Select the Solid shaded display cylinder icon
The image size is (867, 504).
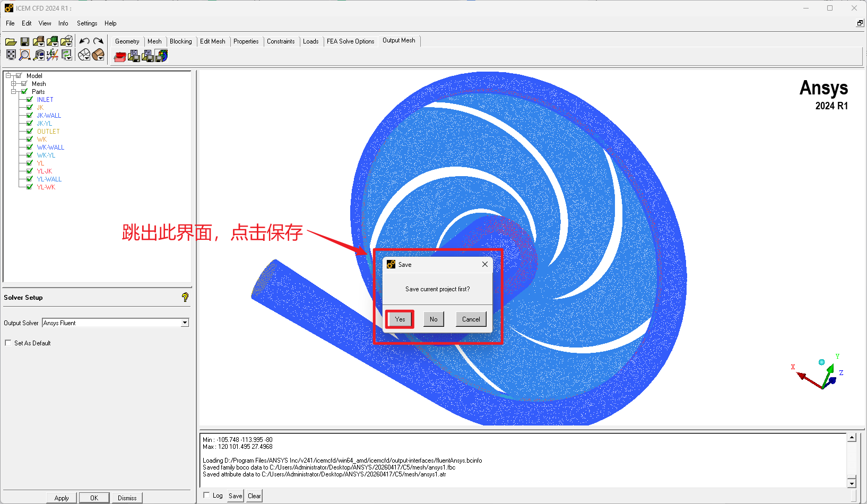tap(98, 55)
